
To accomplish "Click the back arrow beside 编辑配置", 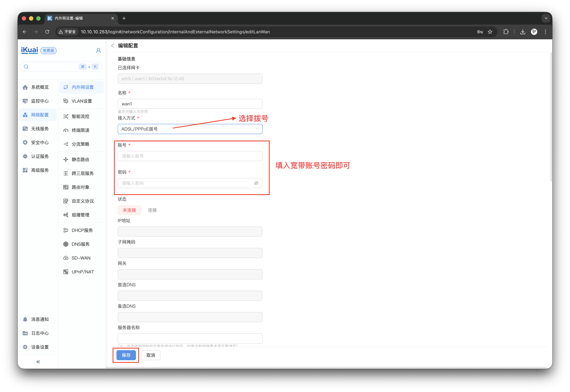I will pyautogui.click(x=113, y=46).
